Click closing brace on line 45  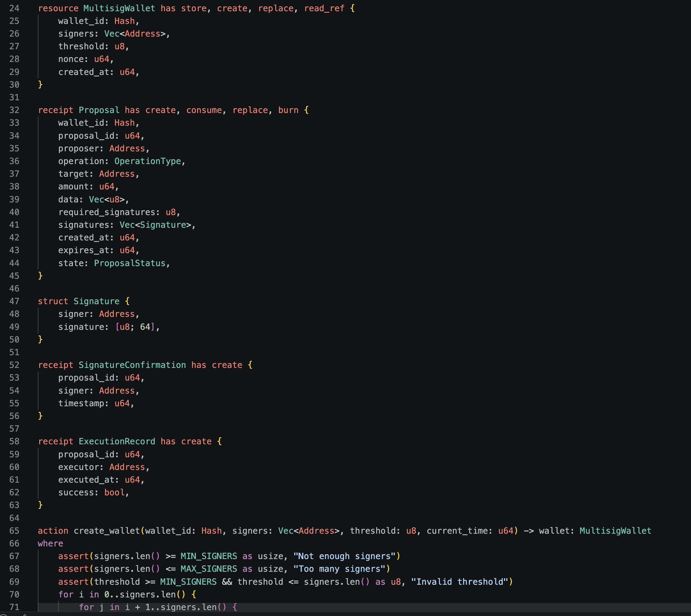click(40, 276)
